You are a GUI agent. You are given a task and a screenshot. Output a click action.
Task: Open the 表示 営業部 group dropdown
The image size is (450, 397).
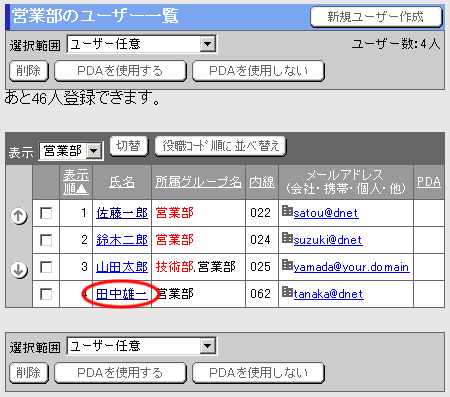coord(71,151)
